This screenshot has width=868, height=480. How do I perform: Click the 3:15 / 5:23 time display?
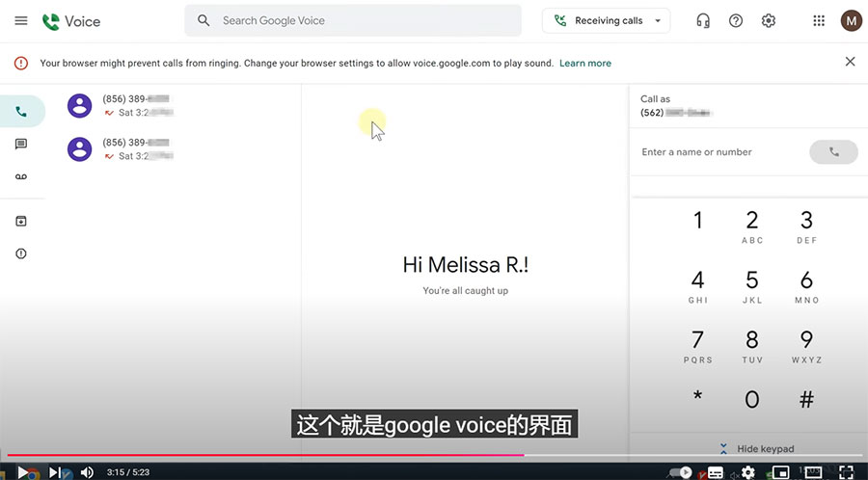point(128,472)
